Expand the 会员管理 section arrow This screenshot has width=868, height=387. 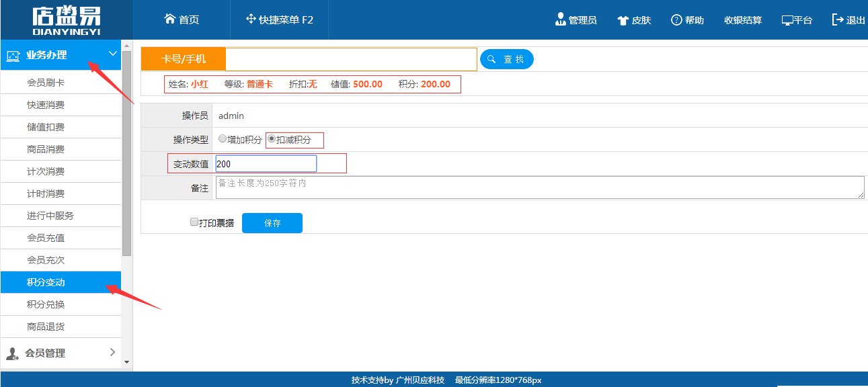pyautogui.click(x=112, y=352)
